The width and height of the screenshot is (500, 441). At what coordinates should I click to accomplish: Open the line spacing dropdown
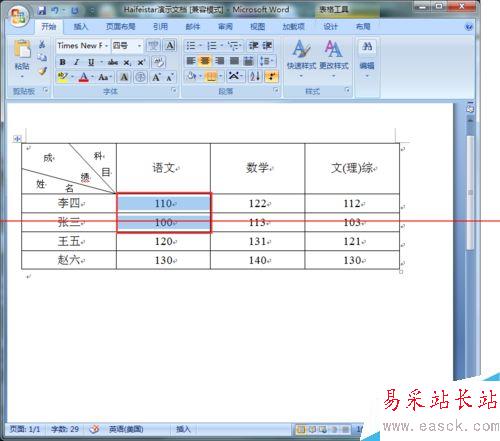[x=268, y=61]
